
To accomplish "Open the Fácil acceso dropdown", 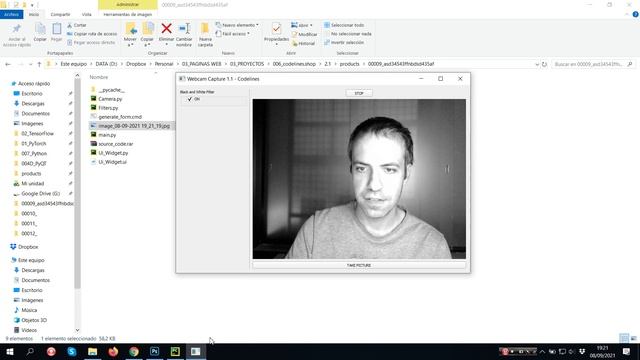I will tap(233, 34).
